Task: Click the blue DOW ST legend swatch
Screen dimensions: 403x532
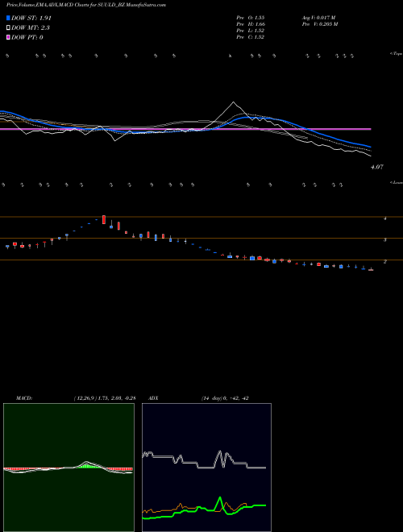Action: tap(8, 18)
